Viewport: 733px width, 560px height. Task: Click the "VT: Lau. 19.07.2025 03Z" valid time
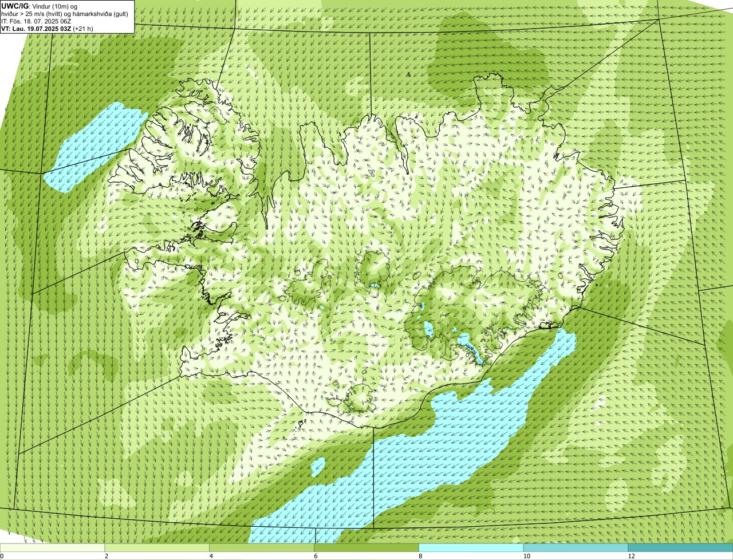pos(36,29)
